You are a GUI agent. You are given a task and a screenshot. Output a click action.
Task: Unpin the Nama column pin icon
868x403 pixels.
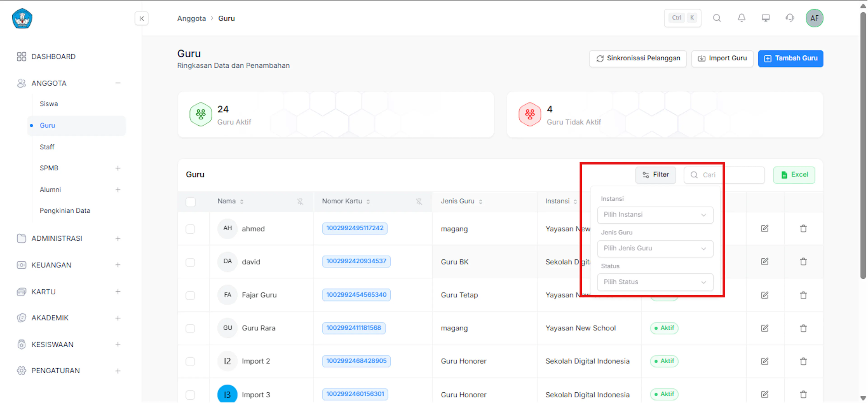click(x=300, y=202)
